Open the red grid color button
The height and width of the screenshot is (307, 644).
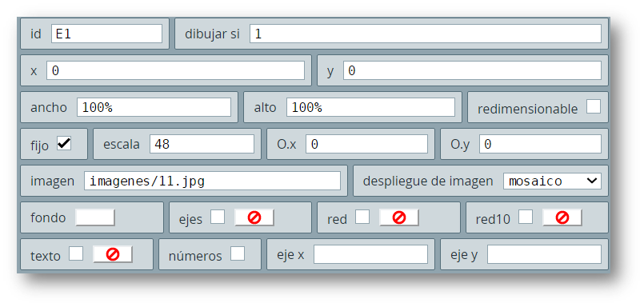click(x=399, y=217)
